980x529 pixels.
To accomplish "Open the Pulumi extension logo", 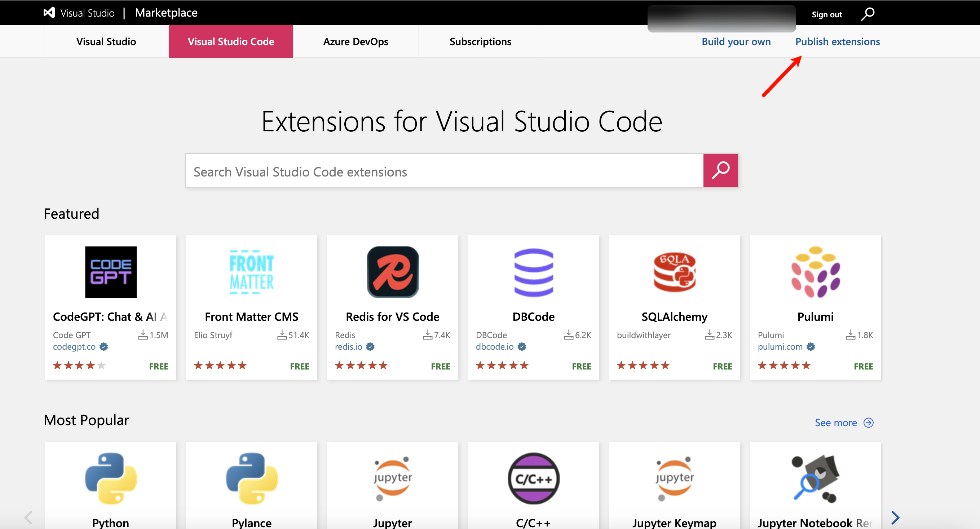I will [815, 272].
